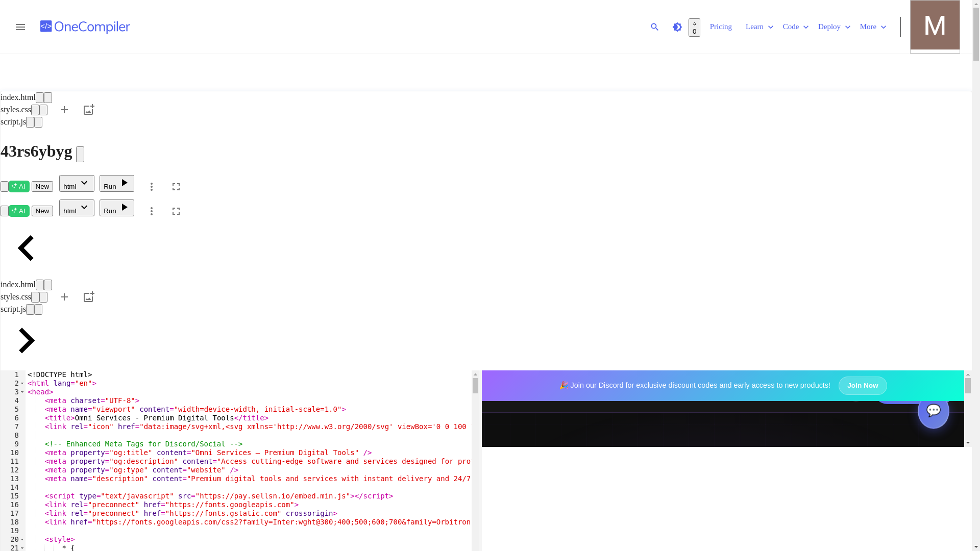This screenshot has height=551, width=980.
Task: Click line number 15 in gutter
Action: coord(14,496)
